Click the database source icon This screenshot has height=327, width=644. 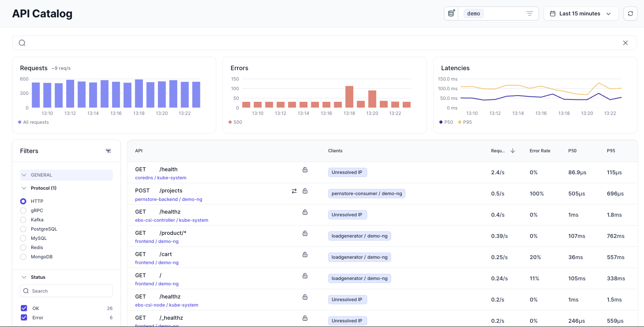coord(451,13)
